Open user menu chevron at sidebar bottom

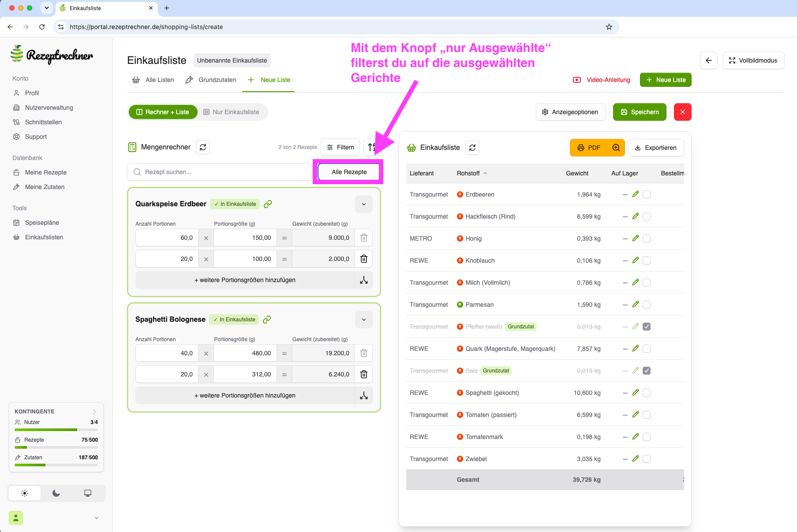(97, 518)
